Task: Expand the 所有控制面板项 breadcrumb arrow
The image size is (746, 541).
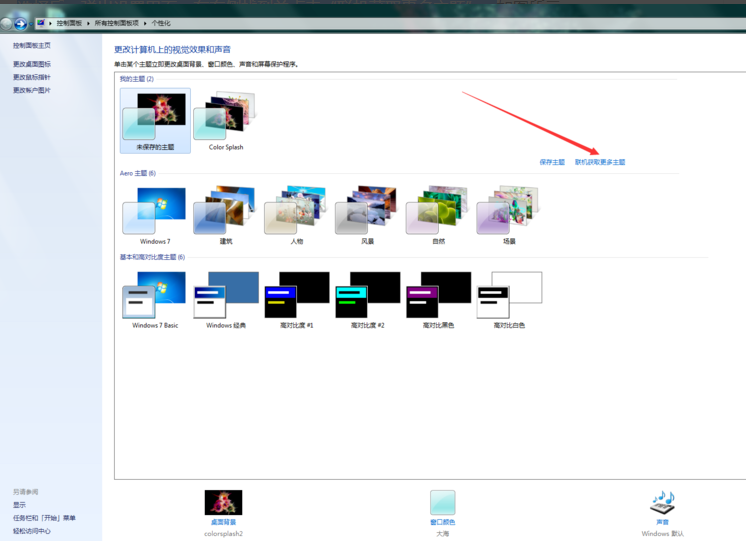Action: click(x=146, y=23)
